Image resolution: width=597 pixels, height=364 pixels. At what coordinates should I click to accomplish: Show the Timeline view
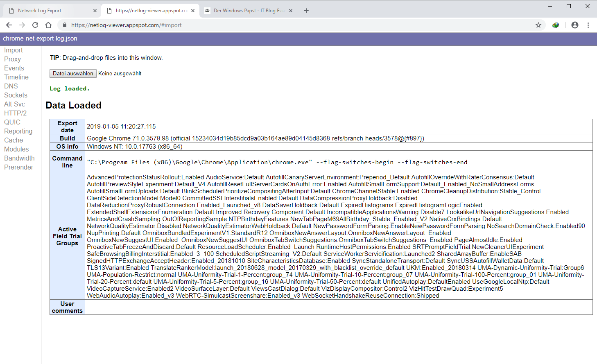[16, 77]
